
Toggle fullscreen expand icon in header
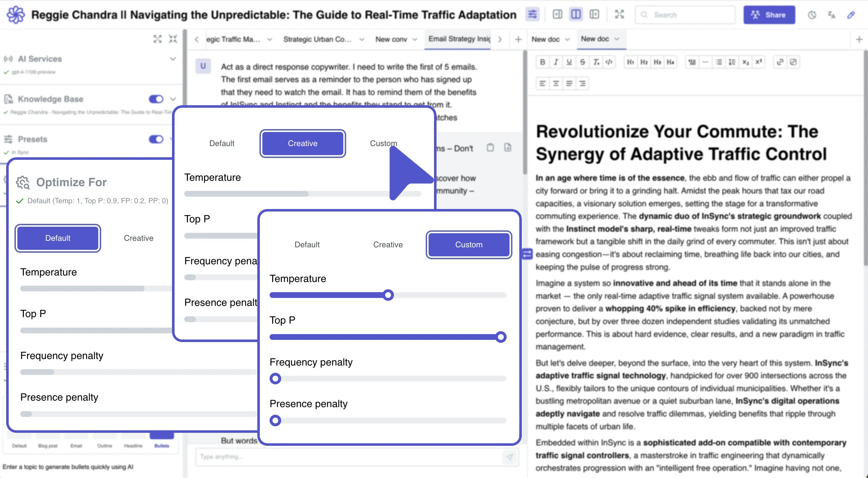point(619,14)
